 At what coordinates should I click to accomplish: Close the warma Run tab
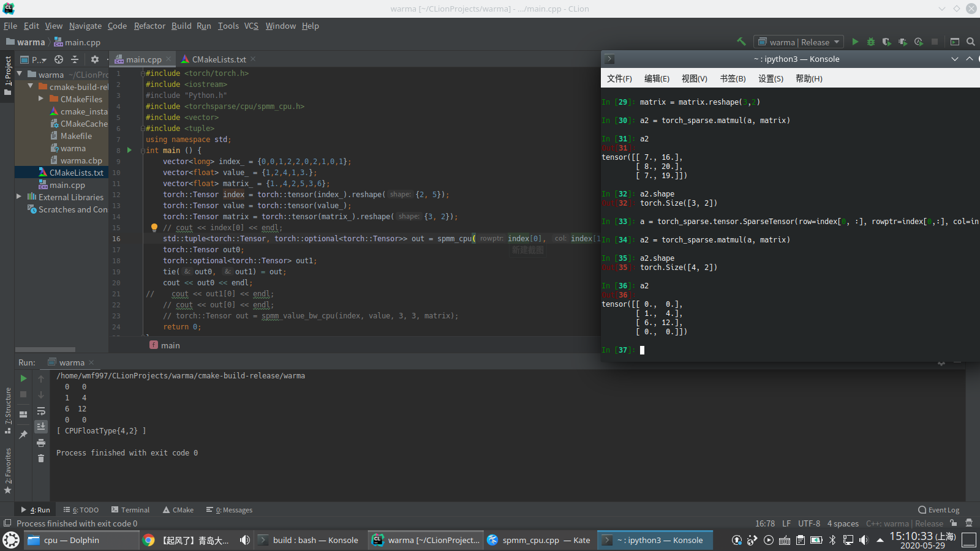(x=91, y=362)
